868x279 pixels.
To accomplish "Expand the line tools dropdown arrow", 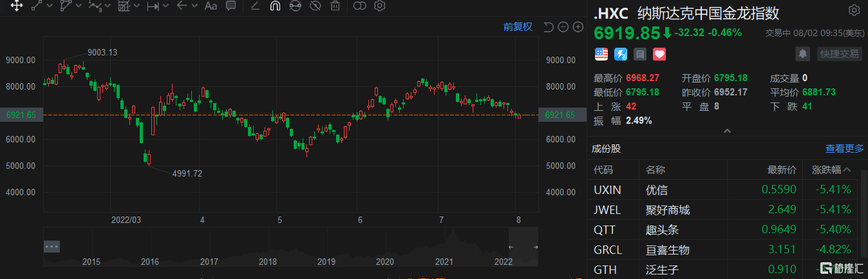I will pyautogui.click(x=50, y=6).
